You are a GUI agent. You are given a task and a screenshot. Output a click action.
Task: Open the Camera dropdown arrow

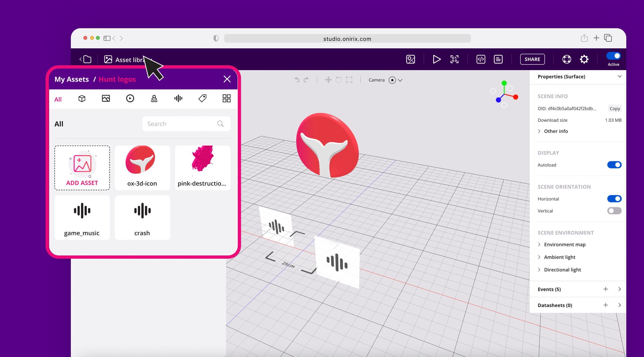(400, 80)
